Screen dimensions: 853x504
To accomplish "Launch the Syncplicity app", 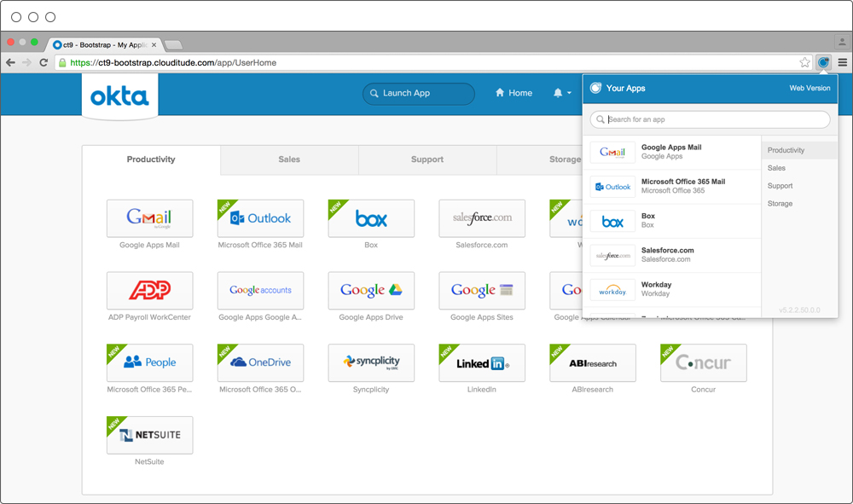I will 371,363.
